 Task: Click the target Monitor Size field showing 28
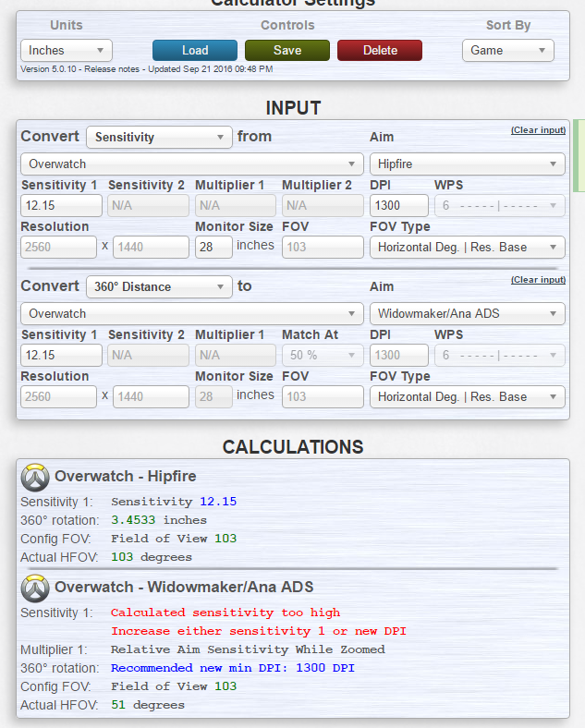(x=213, y=396)
